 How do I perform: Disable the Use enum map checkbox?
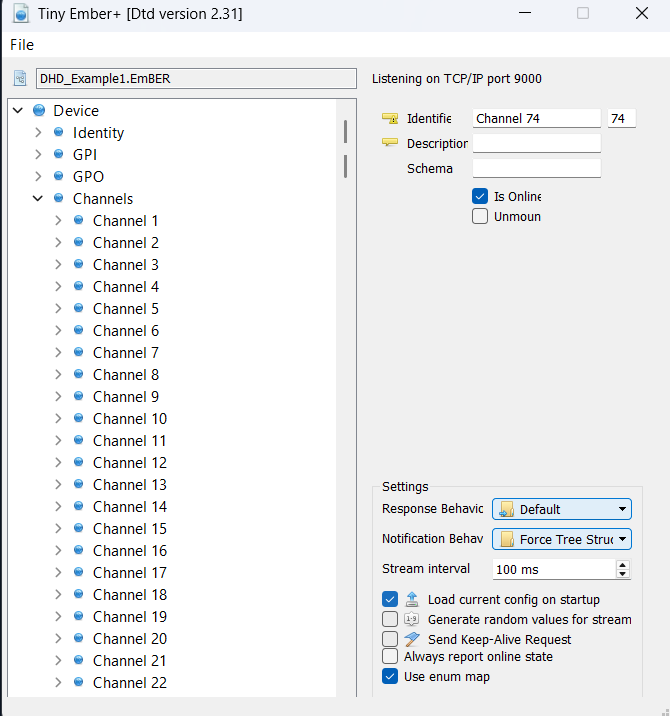pyautogui.click(x=390, y=677)
